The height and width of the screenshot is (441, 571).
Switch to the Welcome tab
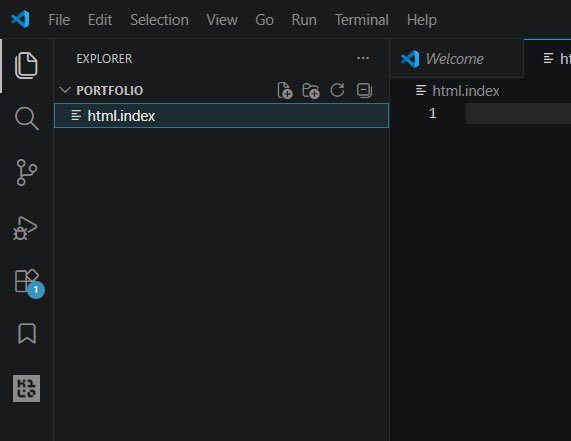457,59
